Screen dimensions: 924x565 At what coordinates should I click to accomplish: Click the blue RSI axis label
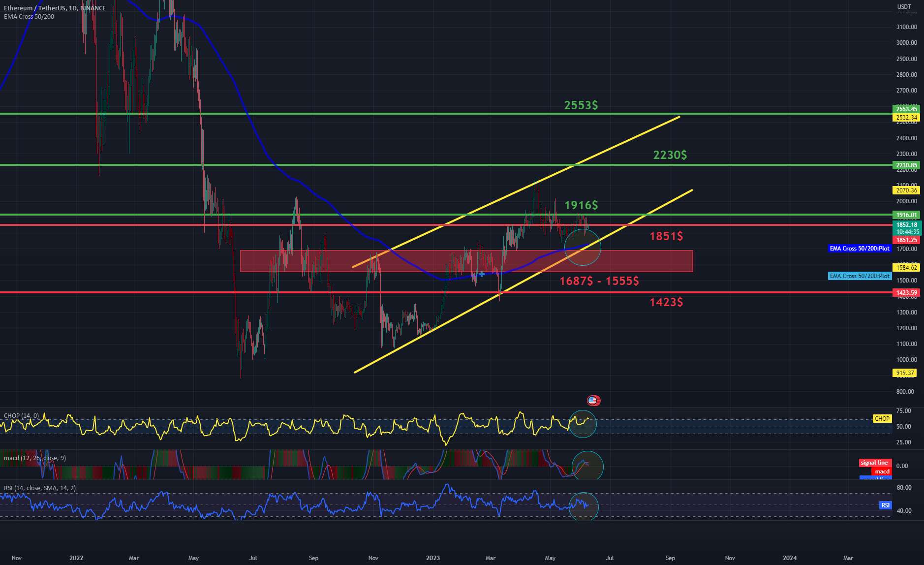(x=885, y=505)
